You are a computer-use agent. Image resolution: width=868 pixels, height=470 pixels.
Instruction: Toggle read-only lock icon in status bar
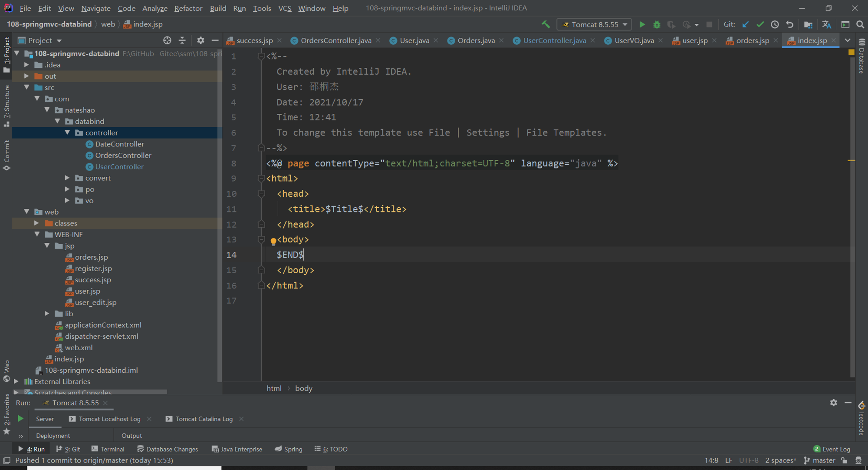coord(844,460)
